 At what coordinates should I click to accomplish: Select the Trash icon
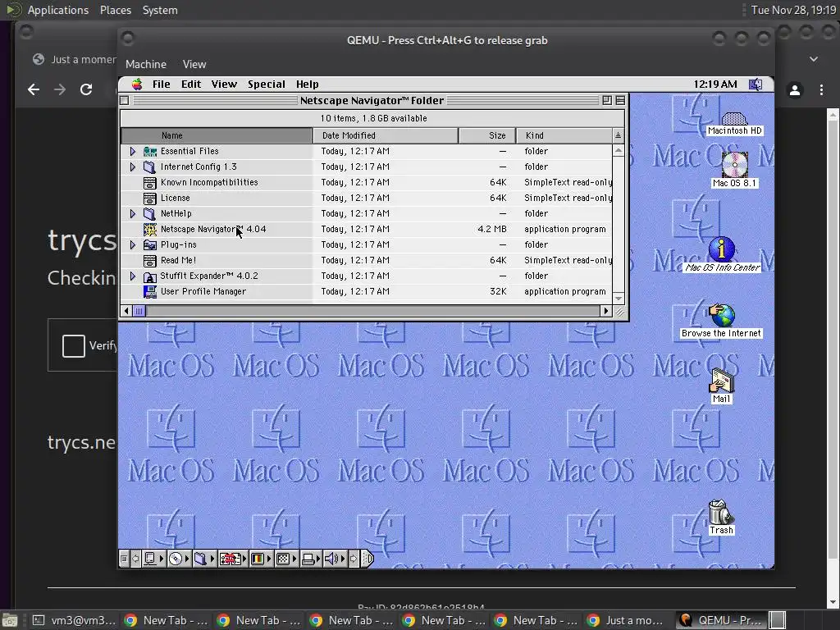[721, 517]
